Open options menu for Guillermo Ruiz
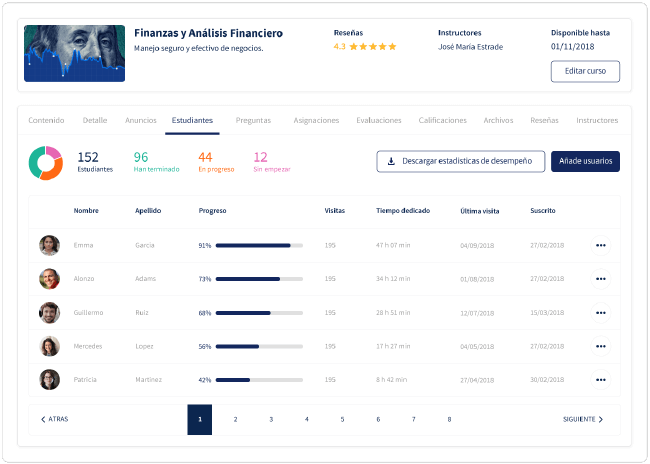Screen dimensions: 650x464 click(600, 313)
